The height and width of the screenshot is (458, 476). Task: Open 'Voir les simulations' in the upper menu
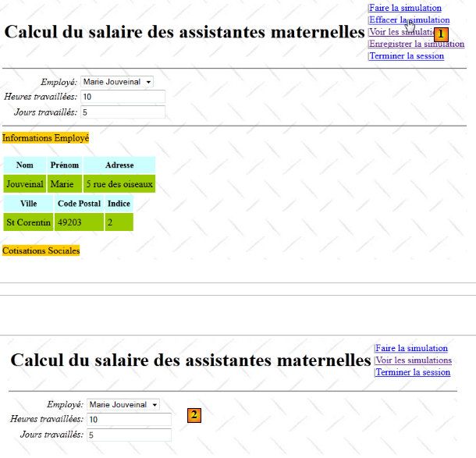click(x=400, y=32)
